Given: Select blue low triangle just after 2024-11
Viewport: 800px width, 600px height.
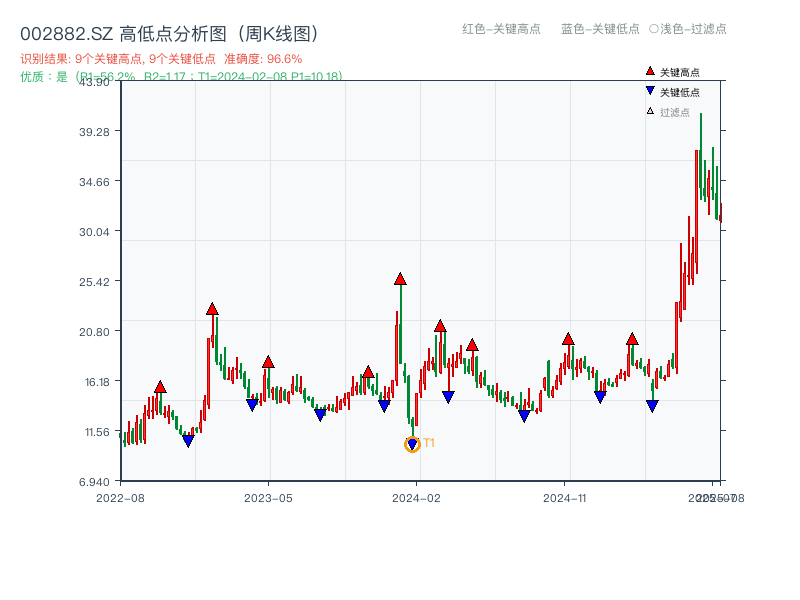Looking at the screenshot, I should (x=600, y=397).
